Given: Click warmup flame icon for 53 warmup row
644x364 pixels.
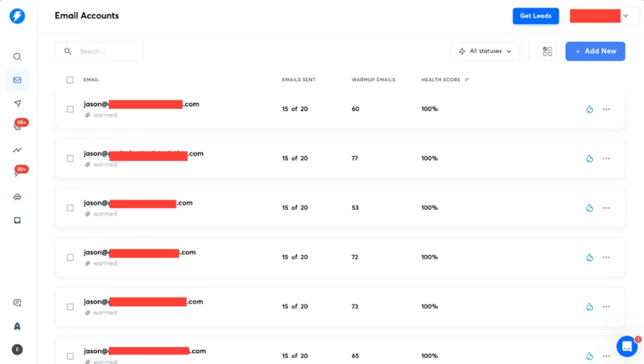Looking at the screenshot, I should pos(589,208).
